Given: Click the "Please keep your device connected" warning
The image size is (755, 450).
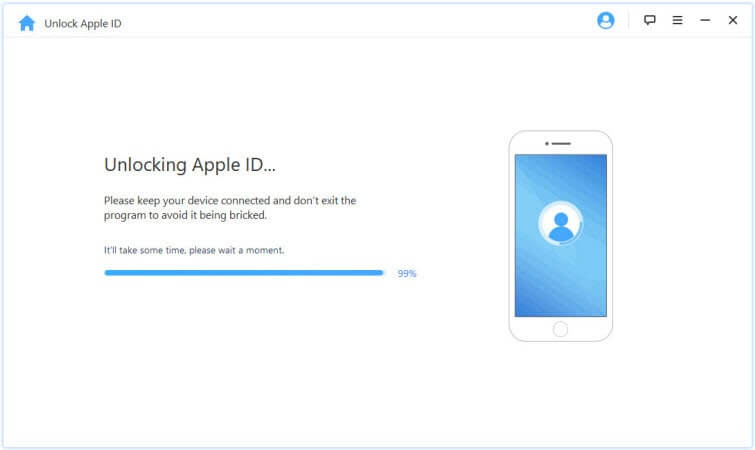Looking at the screenshot, I should pos(230,207).
